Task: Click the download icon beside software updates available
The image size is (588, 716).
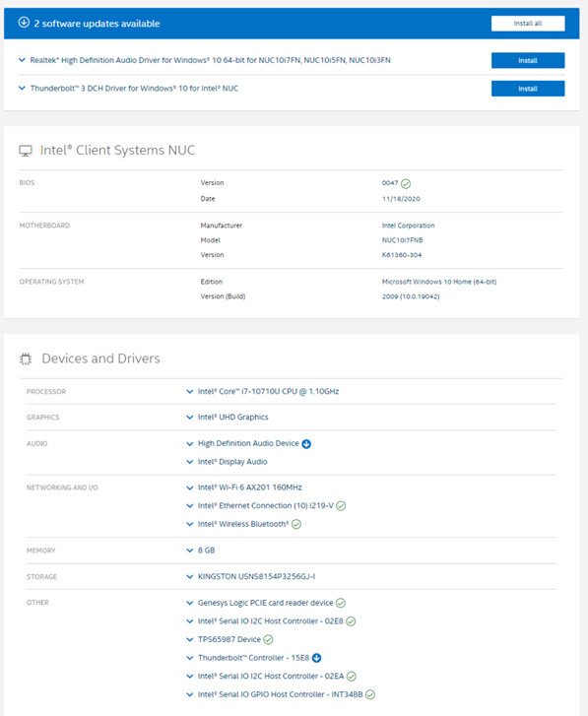Action: click(x=24, y=23)
